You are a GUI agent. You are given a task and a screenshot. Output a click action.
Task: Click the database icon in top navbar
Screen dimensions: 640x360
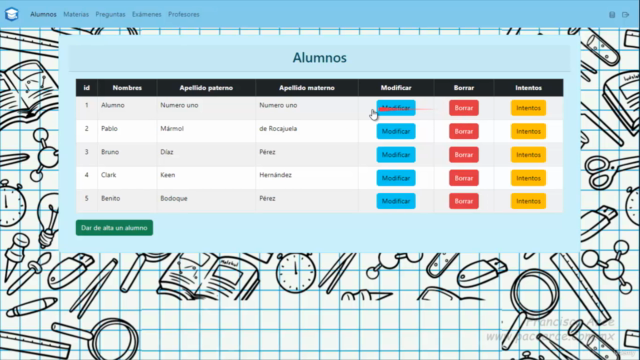pos(612,15)
